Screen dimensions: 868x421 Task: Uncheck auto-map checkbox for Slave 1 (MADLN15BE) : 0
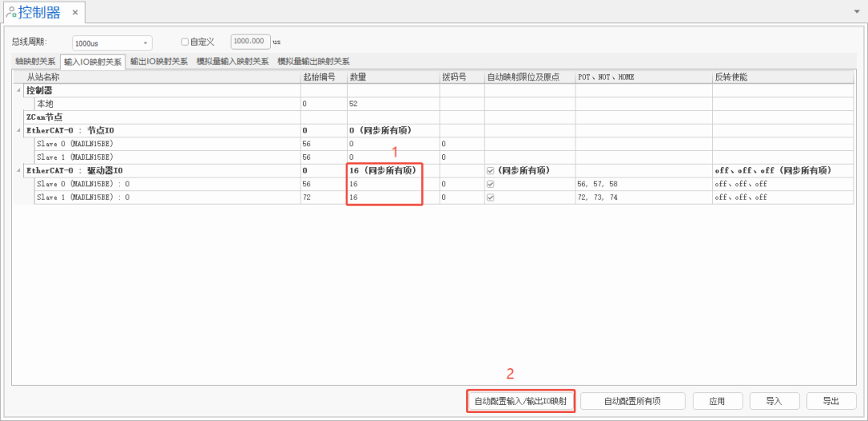[490, 197]
